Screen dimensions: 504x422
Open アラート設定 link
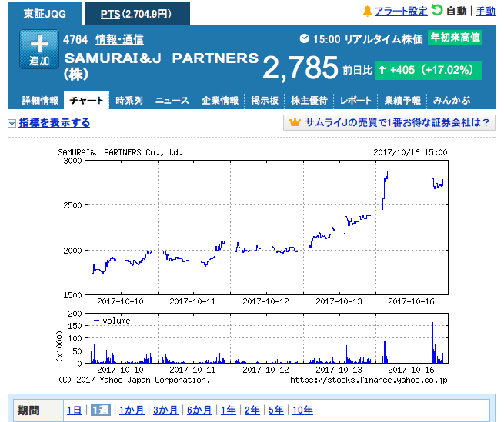[x=401, y=12]
